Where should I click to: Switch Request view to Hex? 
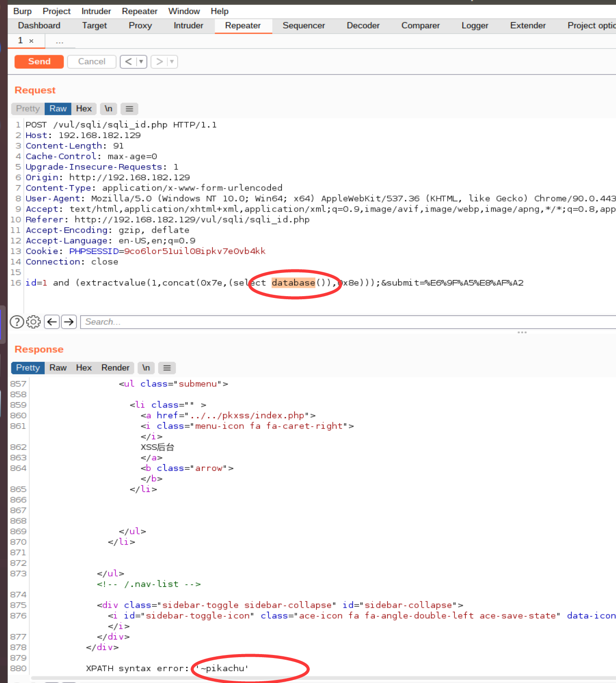(x=84, y=108)
